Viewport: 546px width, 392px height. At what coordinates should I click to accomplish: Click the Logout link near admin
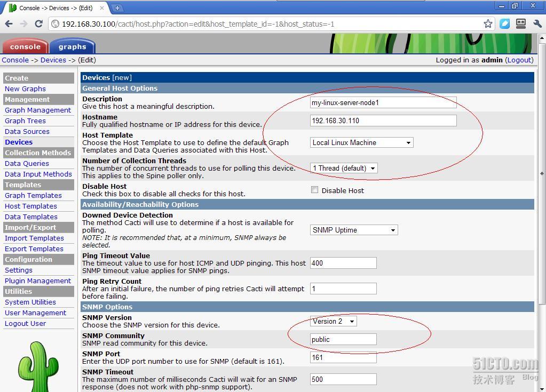[519, 60]
